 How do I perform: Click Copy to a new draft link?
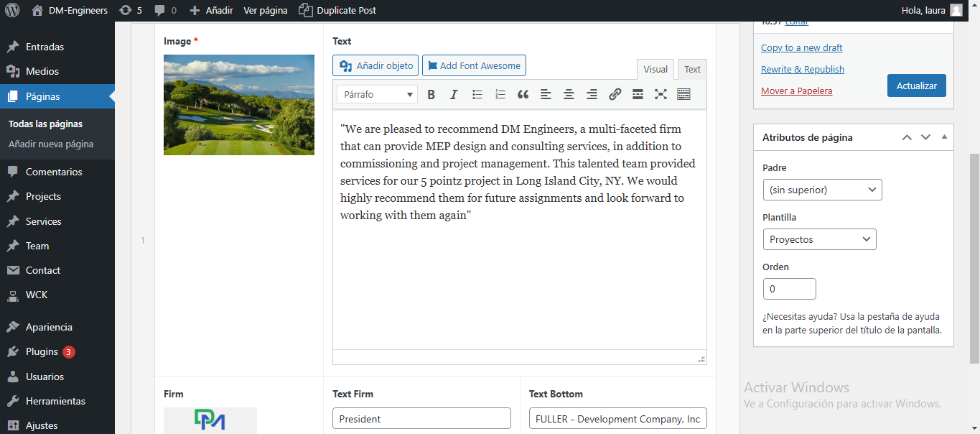click(802, 47)
